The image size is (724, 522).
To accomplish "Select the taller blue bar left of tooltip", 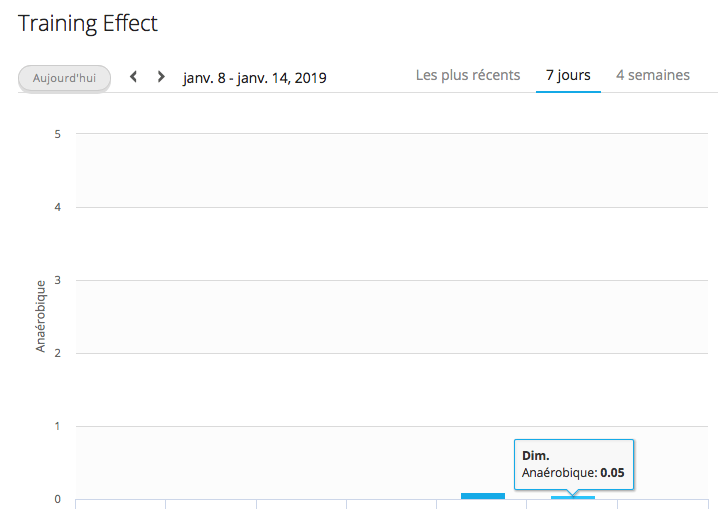I will pyautogui.click(x=483, y=495).
